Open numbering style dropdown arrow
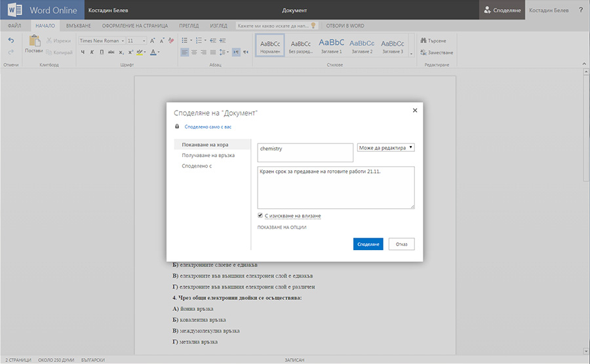Image resolution: width=590 pixels, height=364 pixels. point(205,41)
